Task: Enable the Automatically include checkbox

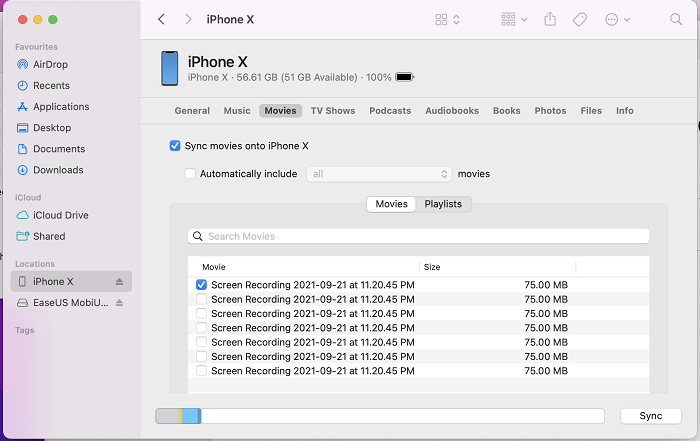Action: click(x=191, y=174)
